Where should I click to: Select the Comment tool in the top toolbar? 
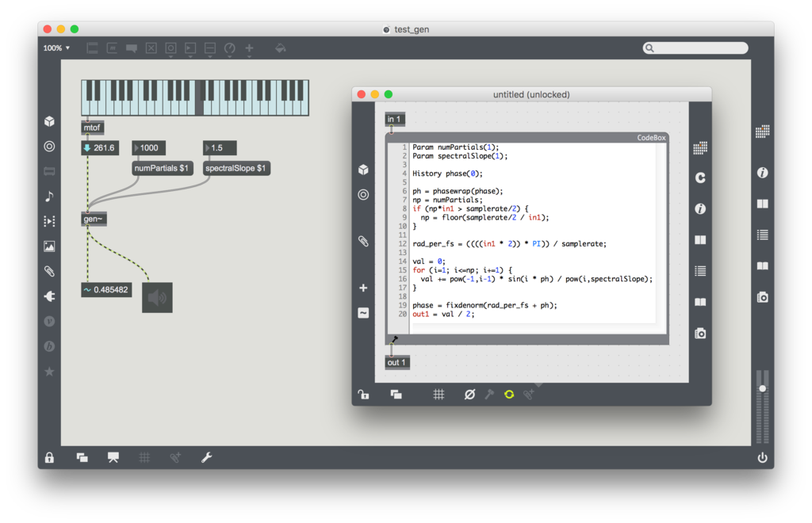pyautogui.click(x=132, y=48)
